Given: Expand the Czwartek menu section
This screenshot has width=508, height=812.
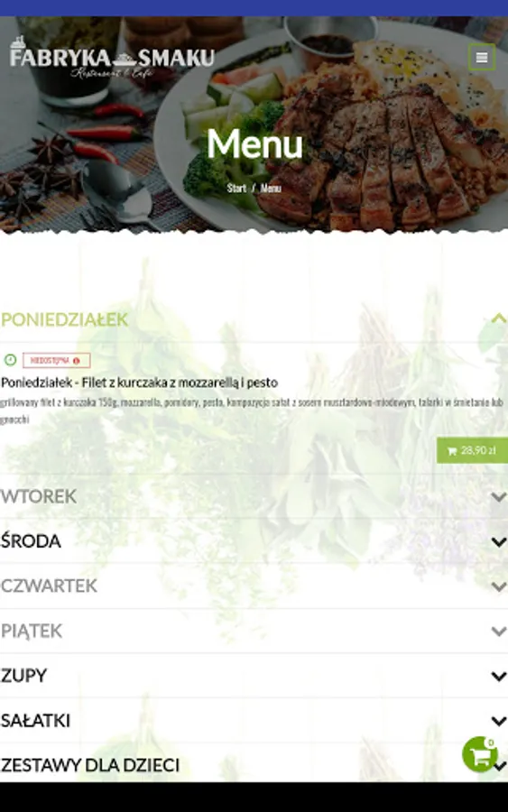Looking at the screenshot, I should coord(254,586).
